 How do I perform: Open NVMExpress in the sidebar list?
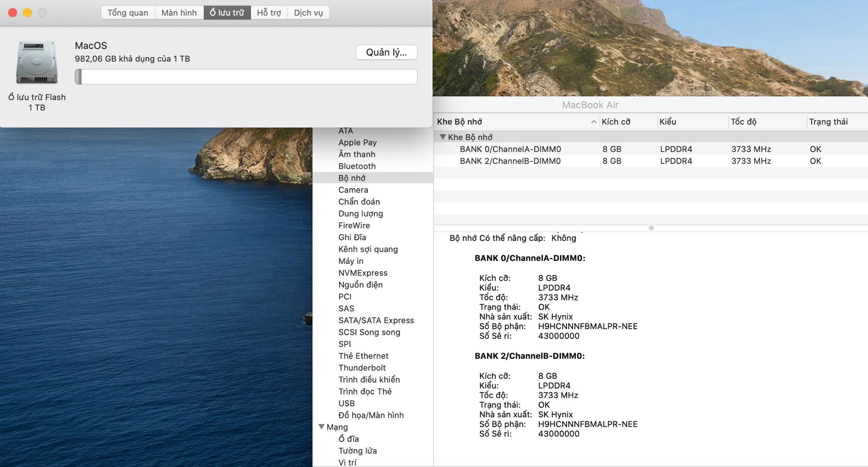(x=363, y=273)
